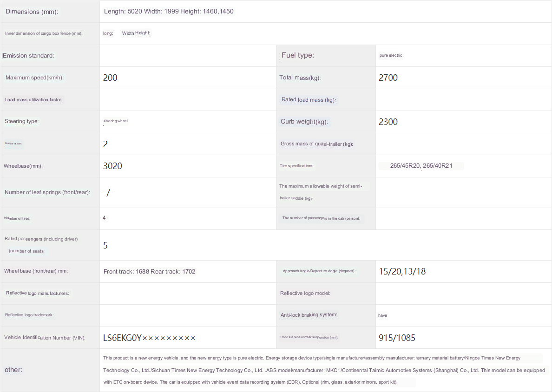
Task: Click the Curb weight value 2300
Action: click(x=388, y=122)
